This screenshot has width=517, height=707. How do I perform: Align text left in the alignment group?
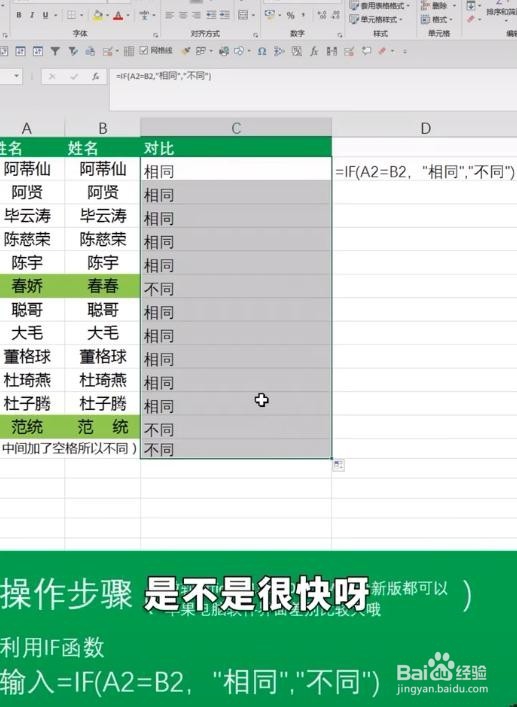pos(169,15)
